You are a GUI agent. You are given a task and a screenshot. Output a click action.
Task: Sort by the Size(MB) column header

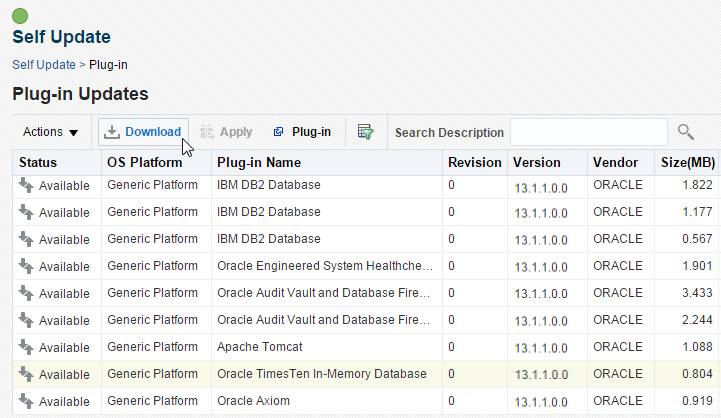point(687,162)
